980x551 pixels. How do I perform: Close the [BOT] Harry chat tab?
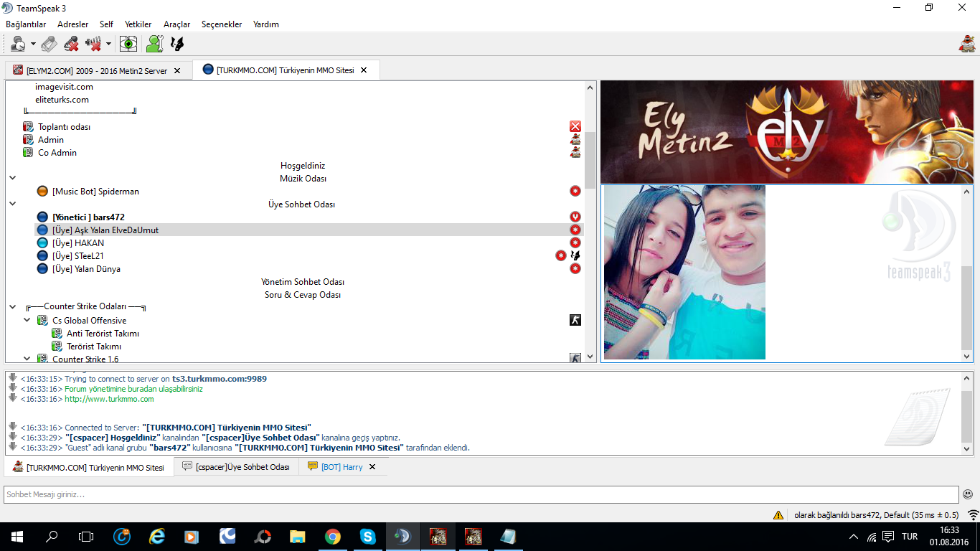(x=372, y=467)
